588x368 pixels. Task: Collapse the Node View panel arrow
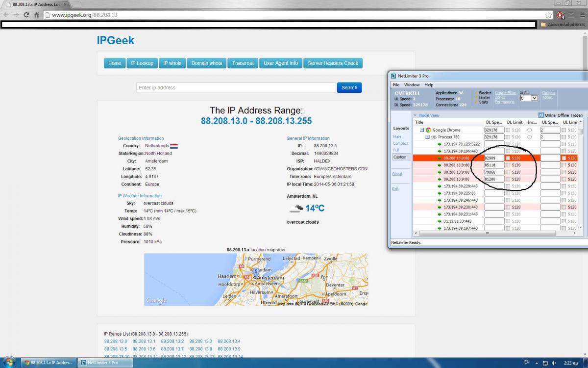[415, 115]
